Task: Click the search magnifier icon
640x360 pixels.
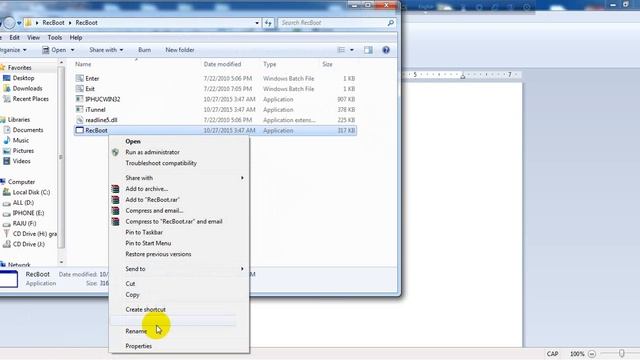Action: tap(391, 23)
